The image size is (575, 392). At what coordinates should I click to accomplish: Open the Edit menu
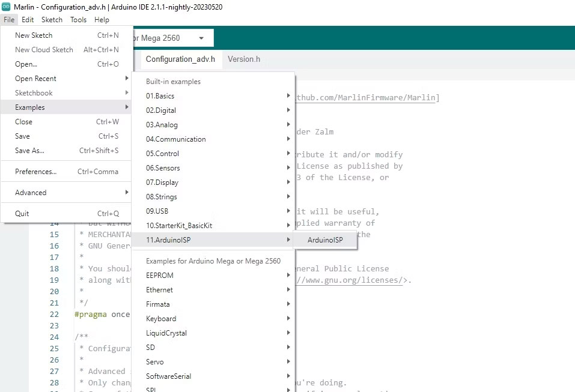coord(28,20)
